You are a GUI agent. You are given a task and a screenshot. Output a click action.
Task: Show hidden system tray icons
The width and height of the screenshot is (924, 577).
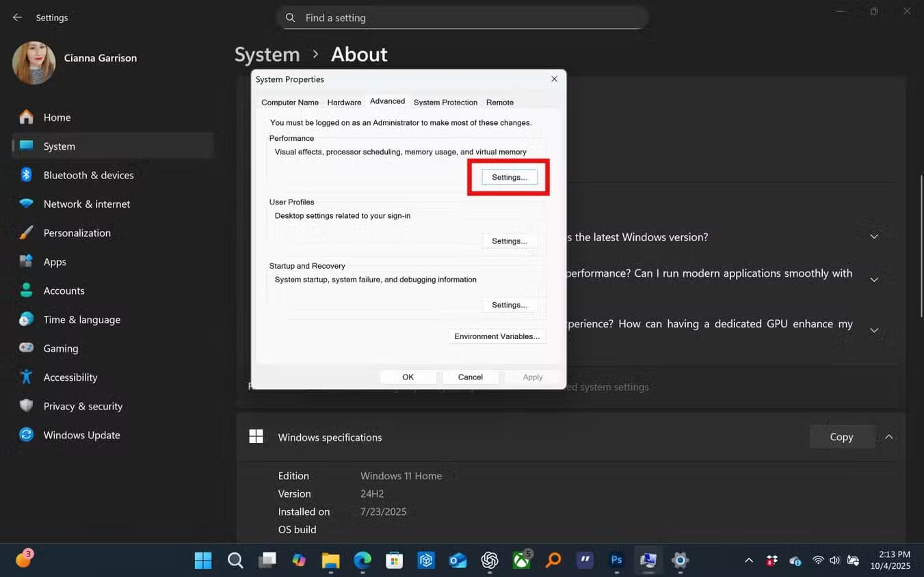pos(749,561)
